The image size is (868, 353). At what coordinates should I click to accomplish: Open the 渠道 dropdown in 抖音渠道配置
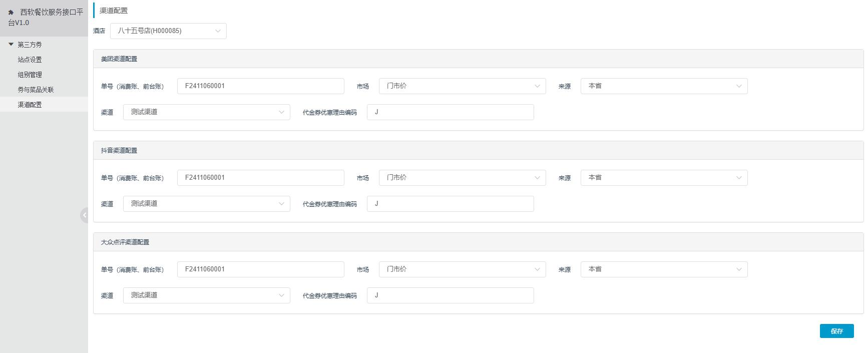[207, 204]
